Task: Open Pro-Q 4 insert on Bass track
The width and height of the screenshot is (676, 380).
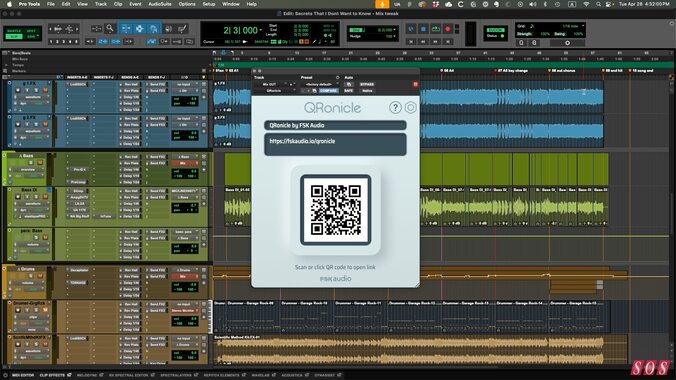Action: click(79, 170)
